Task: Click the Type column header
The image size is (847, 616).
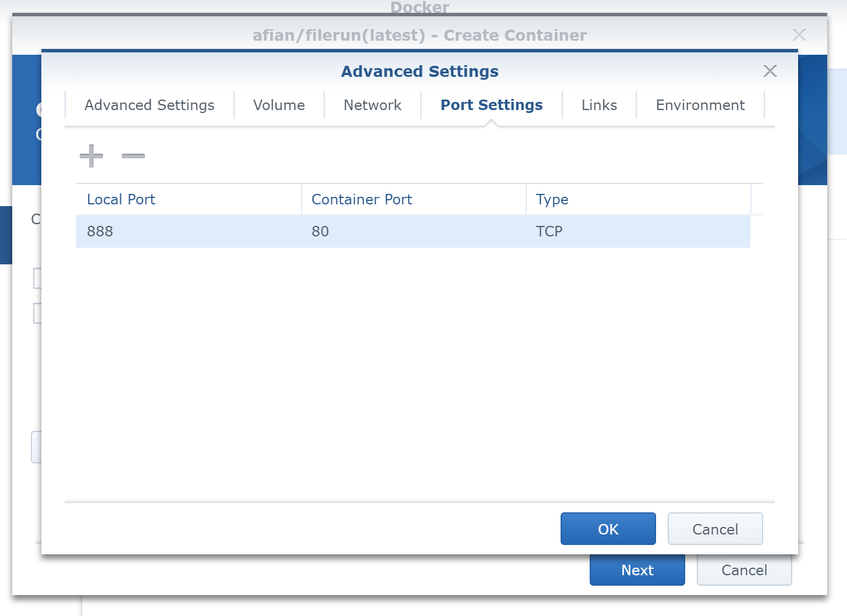Action: (x=552, y=200)
